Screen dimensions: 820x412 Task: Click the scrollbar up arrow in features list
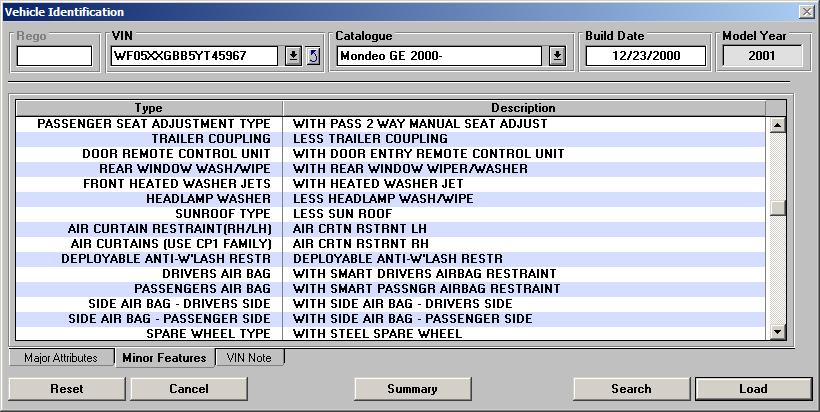coord(777,125)
